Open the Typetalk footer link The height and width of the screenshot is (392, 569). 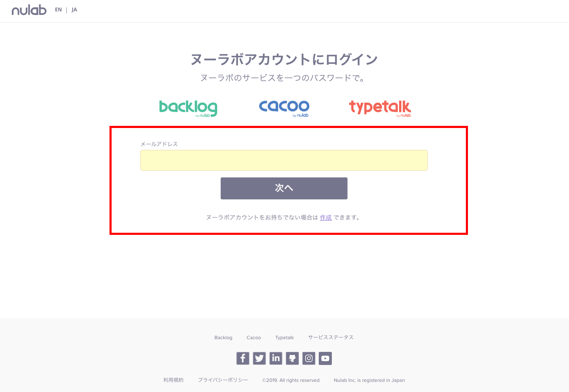point(284,338)
